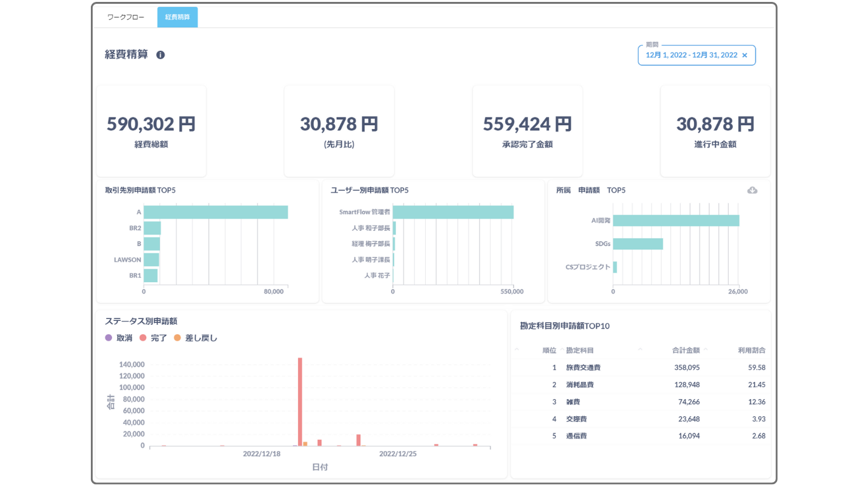
Task: Click the ステータス別申請額 chart title
Action: (x=141, y=322)
